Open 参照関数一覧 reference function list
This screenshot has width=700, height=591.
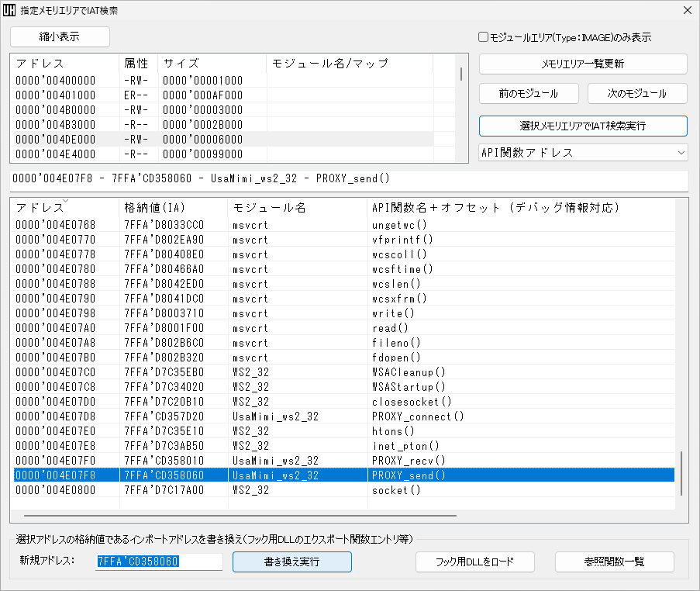(614, 562)
